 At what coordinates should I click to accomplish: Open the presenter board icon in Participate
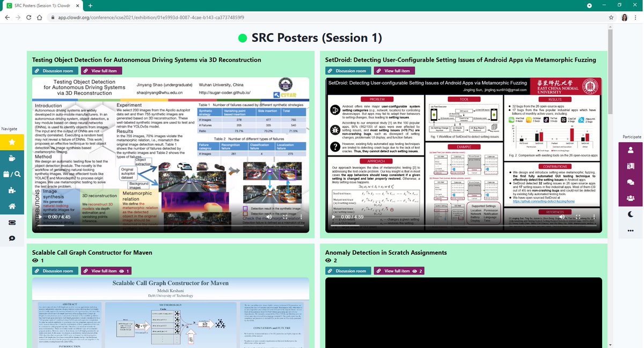631,166
